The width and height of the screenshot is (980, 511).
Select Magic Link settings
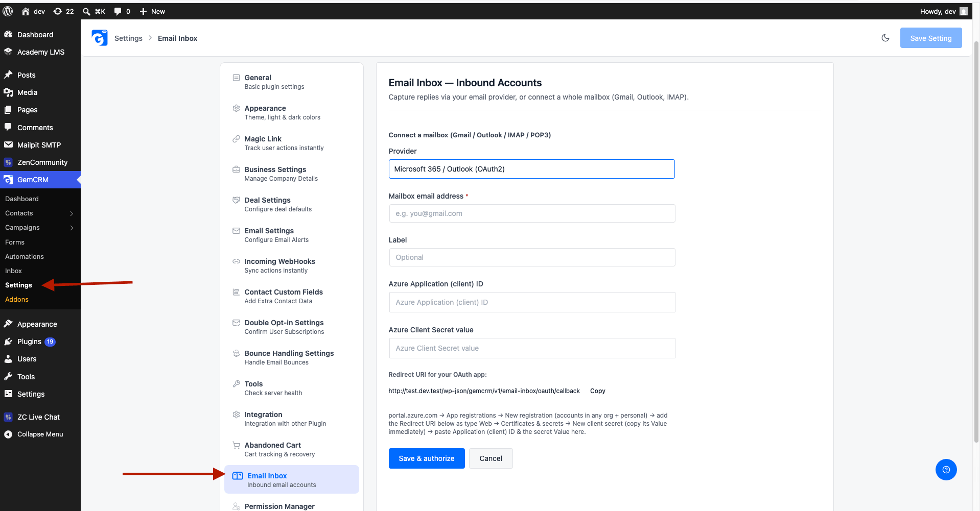[292, 143]
